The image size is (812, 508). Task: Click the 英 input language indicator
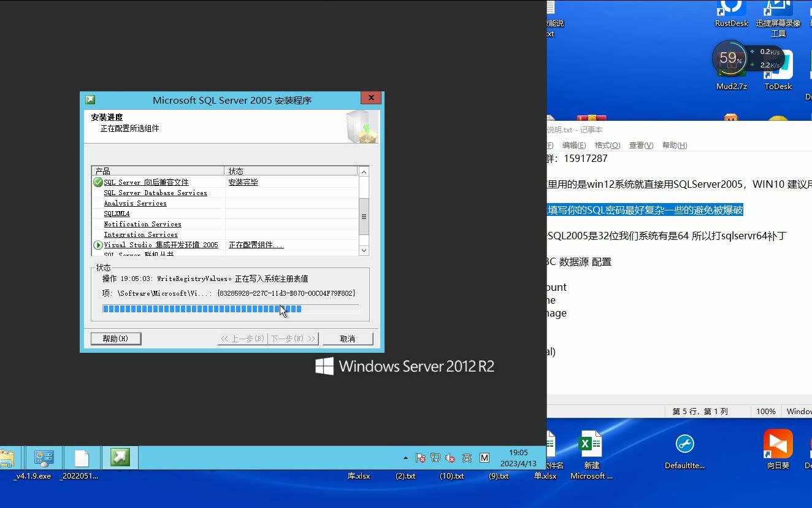point(467,458)
